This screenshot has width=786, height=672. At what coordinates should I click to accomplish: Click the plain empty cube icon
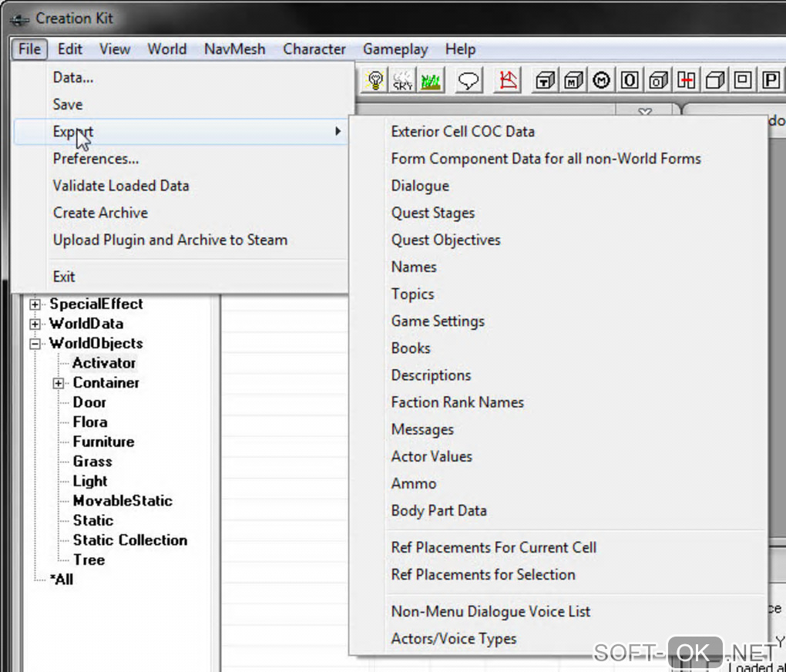click(x=715, y=80)
